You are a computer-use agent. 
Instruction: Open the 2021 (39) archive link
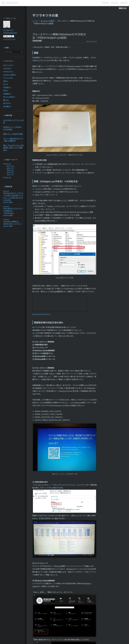tap(8, 178)
